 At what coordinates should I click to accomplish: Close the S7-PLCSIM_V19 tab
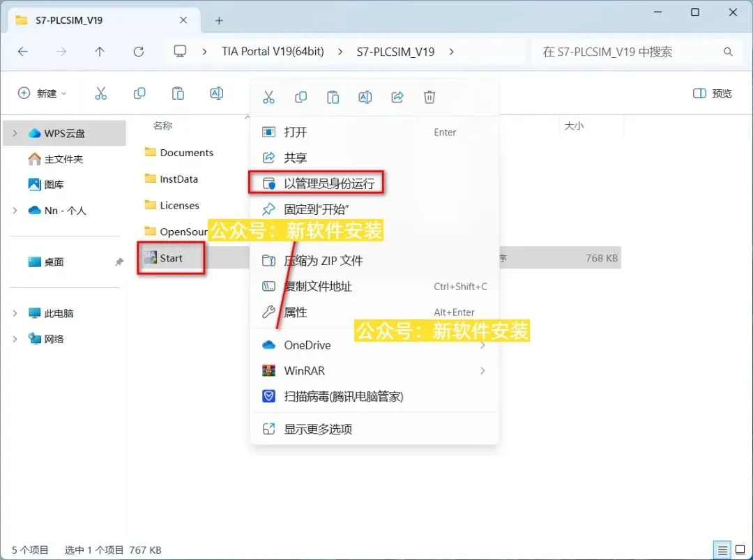(x=183, y=20)
